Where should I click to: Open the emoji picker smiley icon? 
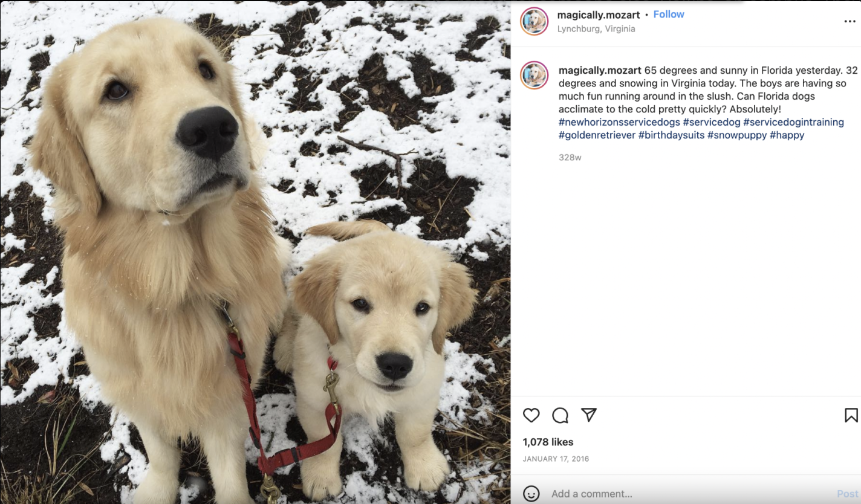[531, 494]
